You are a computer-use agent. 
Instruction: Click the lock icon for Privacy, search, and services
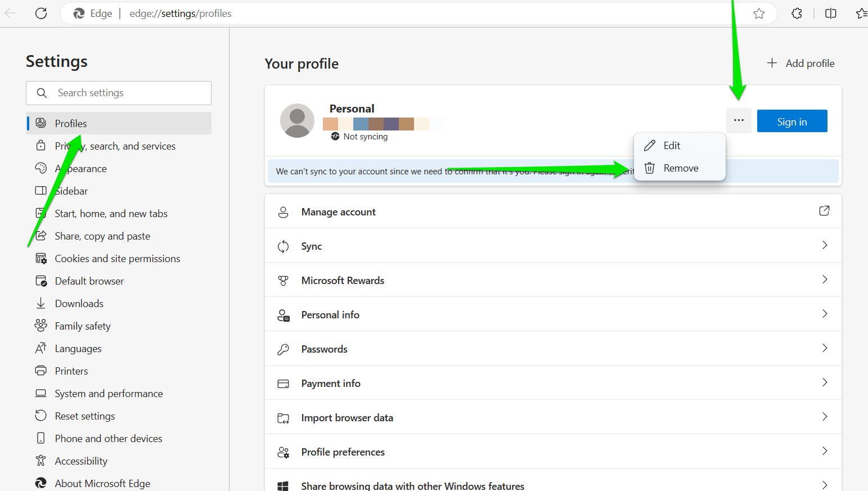tap(41, 146)
